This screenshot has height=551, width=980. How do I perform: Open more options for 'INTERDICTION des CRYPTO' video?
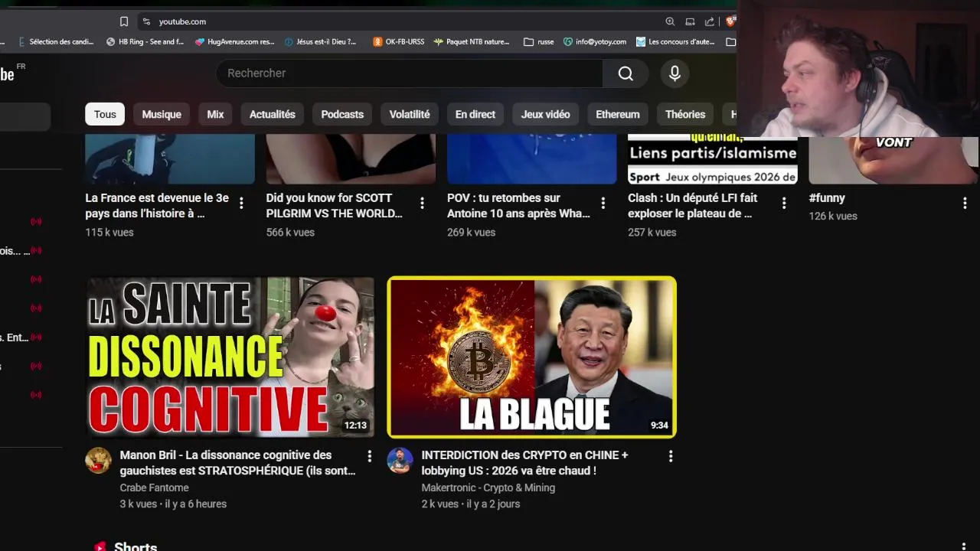click(x=671, y=456)
